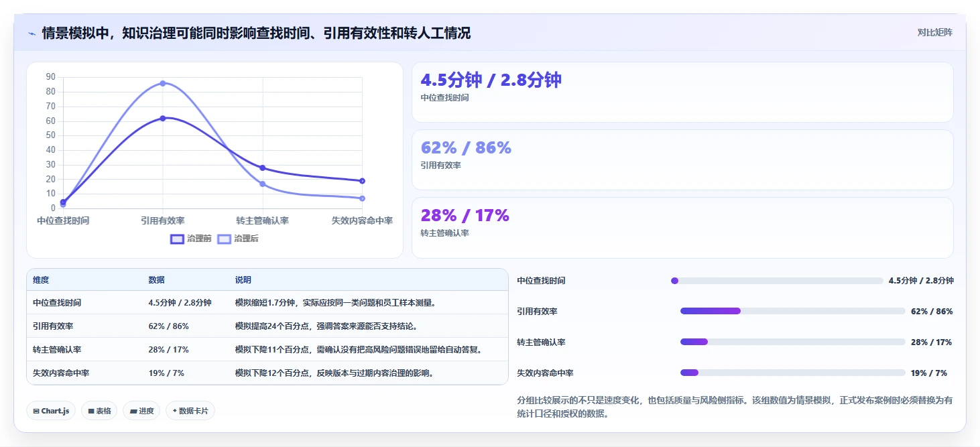Click the 数据卡片 tag chip
980x447 pixels.
(x=190, y=411)
